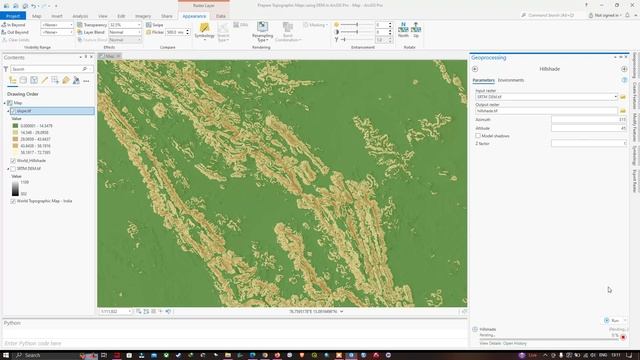This screenshot has height=360, width=640.
Task: Open the Resampling Type menu
Action: (x=262, y=31)
